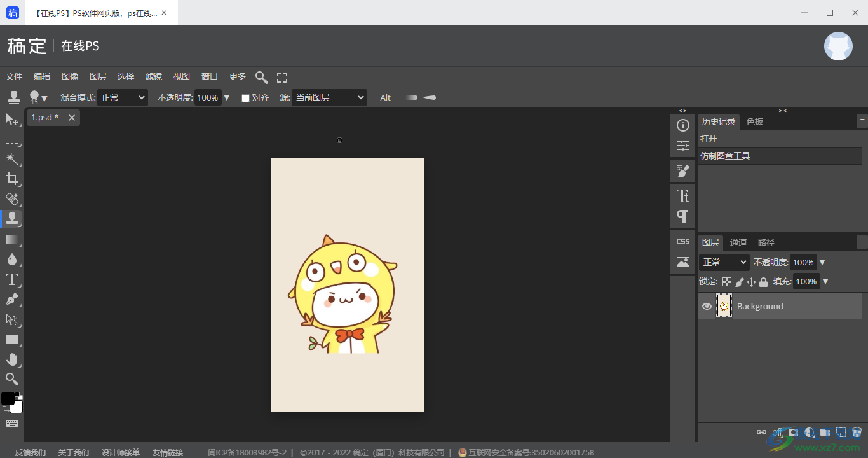Open the keyboard shortcuts icon
Screen dimensions: 868x458
pos(12,424)
